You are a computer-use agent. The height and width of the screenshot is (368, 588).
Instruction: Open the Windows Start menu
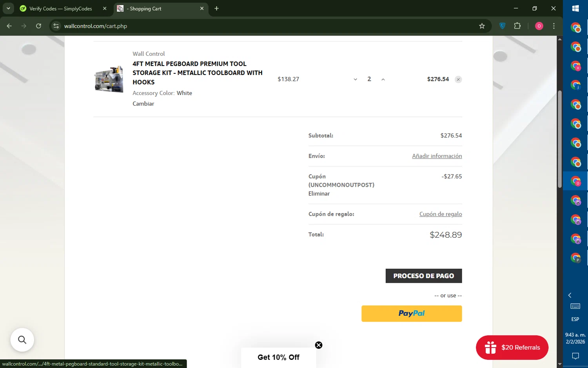tap(575, 8)
